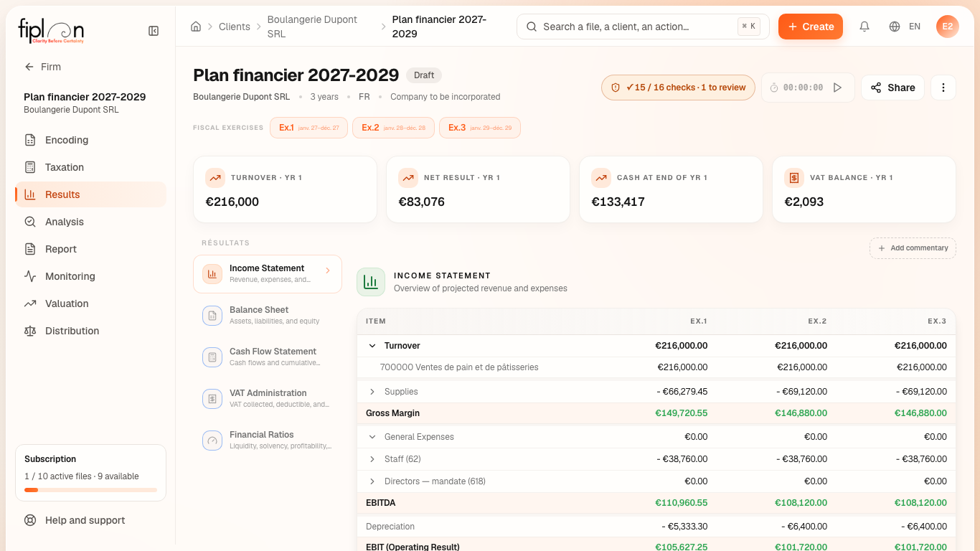The height and width of the screenshot is (551, 980).
Task: Start the timer play button
Action: (x=837, y=88)
